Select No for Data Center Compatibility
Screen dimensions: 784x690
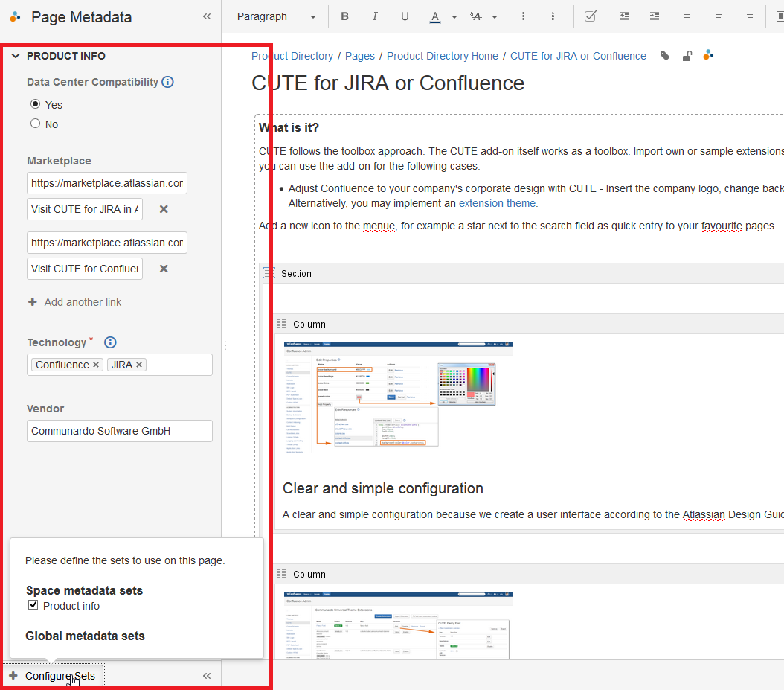tap(35, 124)
